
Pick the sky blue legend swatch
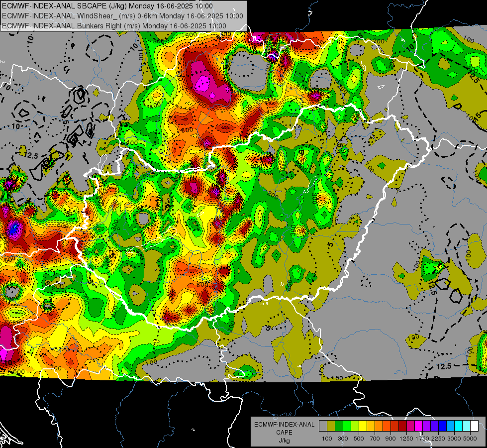point(450,426)
